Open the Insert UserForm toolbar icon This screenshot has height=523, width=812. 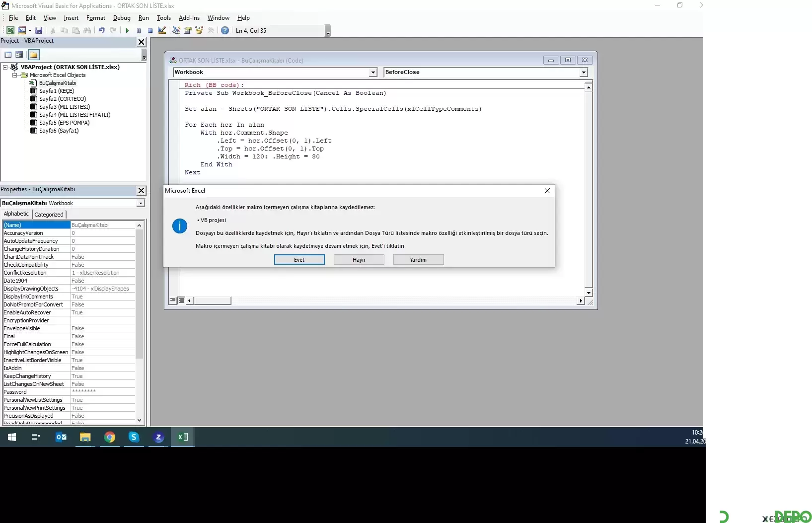click(21, 30)
